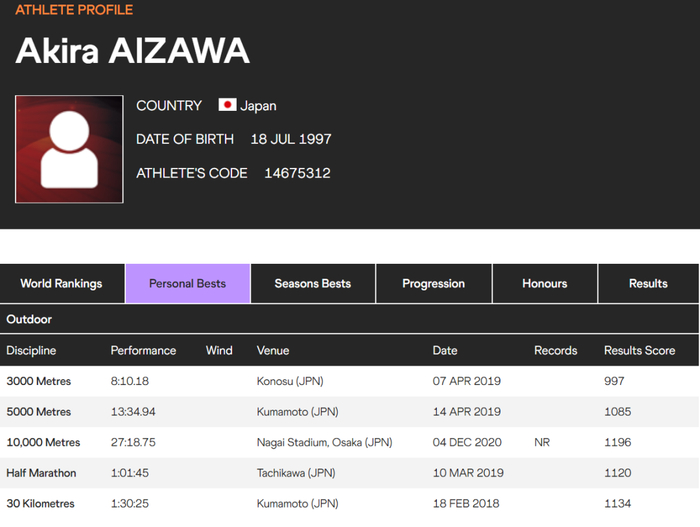Click the NR record marker
The height and width of the screenshot is (527, 700).
click(x=543, y=442)
